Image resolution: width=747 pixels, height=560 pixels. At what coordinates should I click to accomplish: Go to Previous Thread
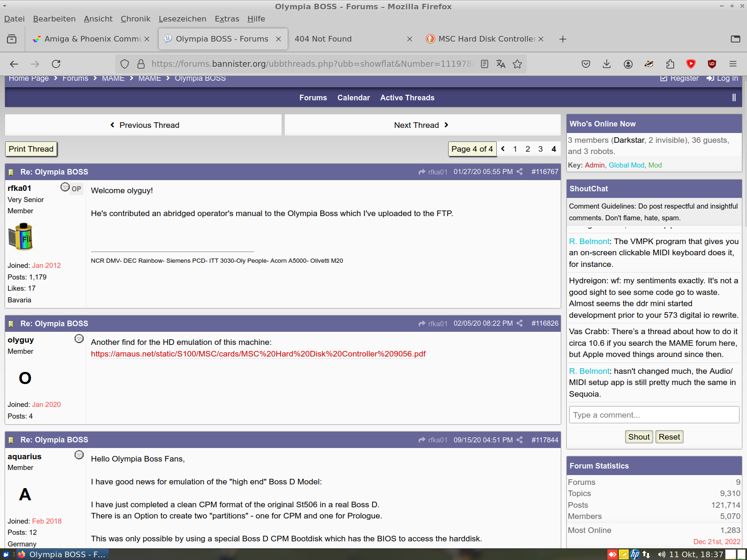[x=144, y=125]
